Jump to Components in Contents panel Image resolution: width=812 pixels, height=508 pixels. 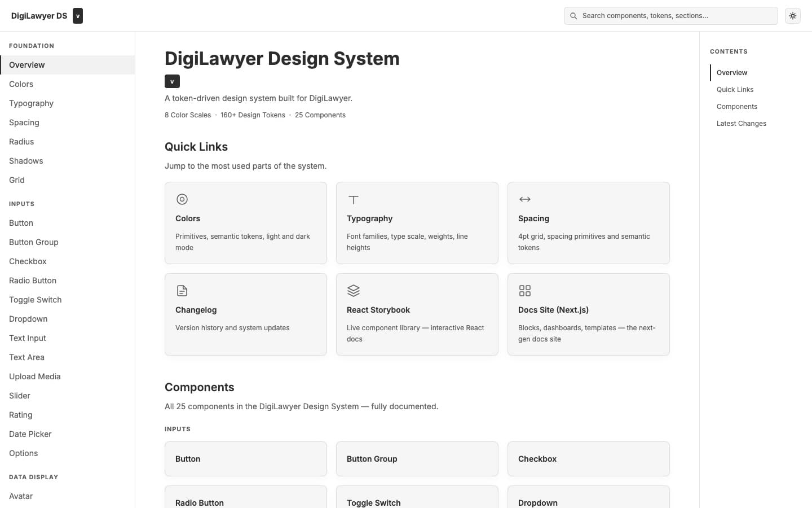pyautogui.click(x=737, y=107)
